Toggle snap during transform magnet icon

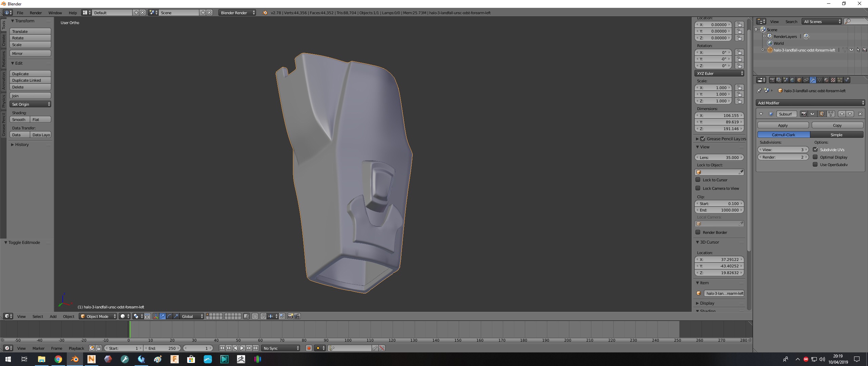[x=263, y=316]
